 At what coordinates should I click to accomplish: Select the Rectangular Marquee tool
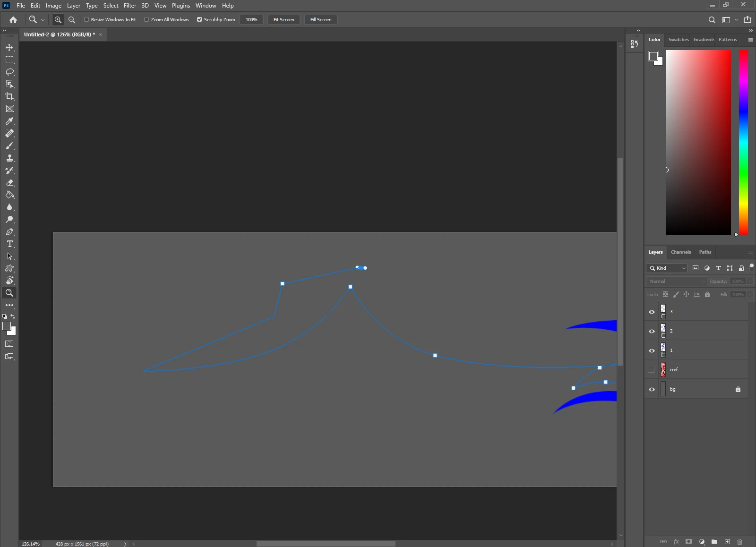[x=9, y=60]
